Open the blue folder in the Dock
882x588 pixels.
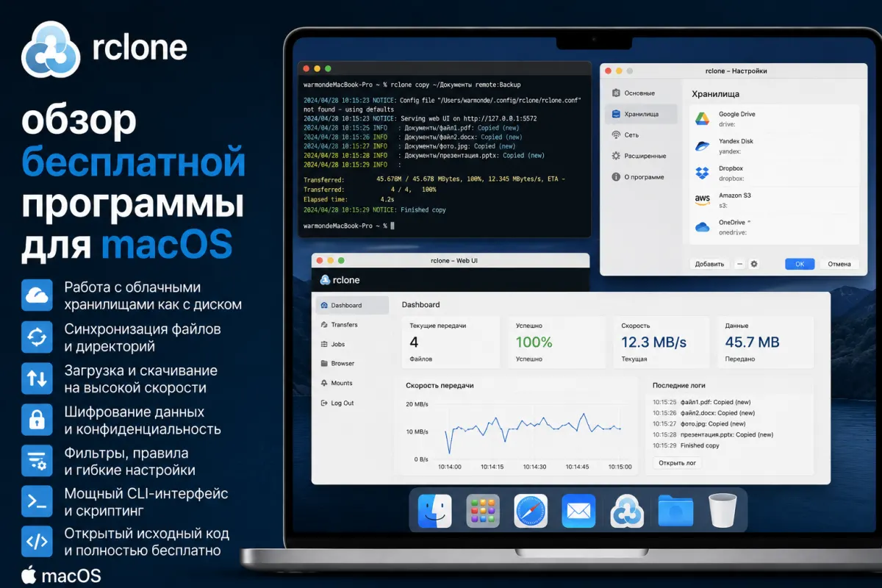[675, 511]
